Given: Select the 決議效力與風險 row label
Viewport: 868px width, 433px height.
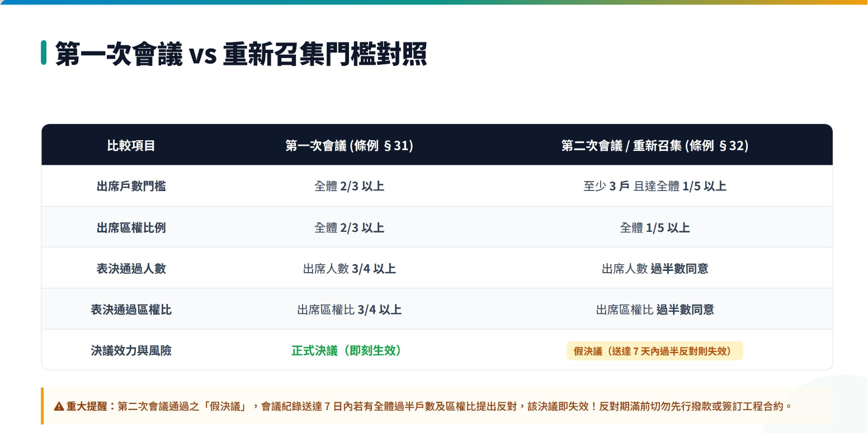Looking at the screenshot, I should [131, 350].
